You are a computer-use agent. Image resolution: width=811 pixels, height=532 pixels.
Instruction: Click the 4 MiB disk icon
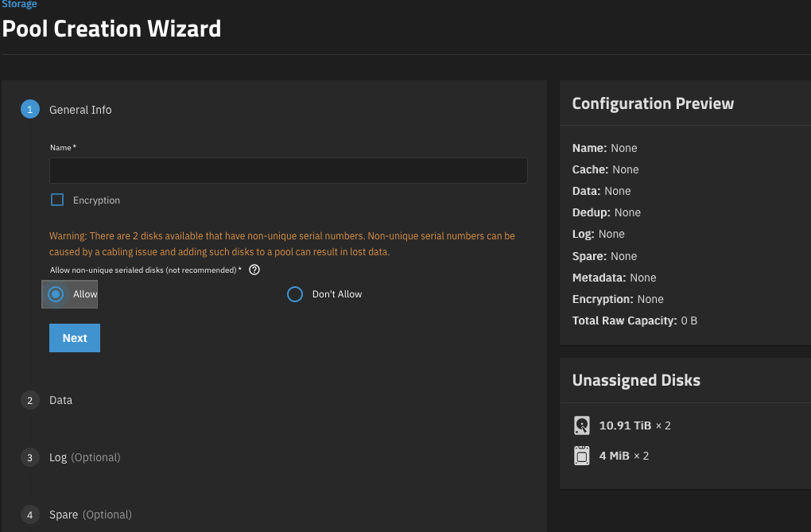[581, 456]
